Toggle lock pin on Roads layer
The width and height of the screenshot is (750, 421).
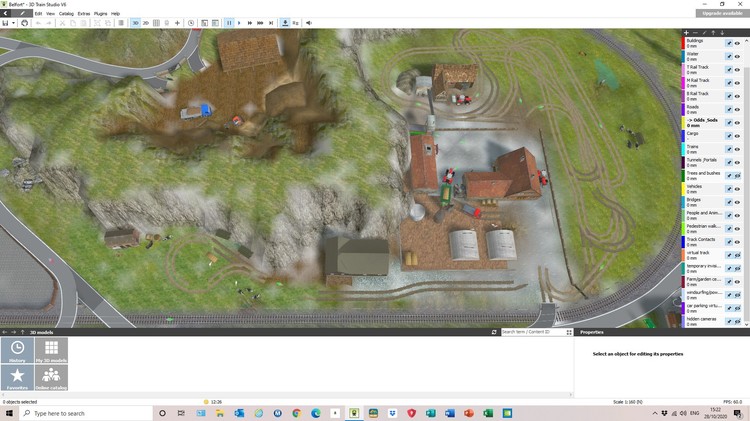[x=729, y=108]
